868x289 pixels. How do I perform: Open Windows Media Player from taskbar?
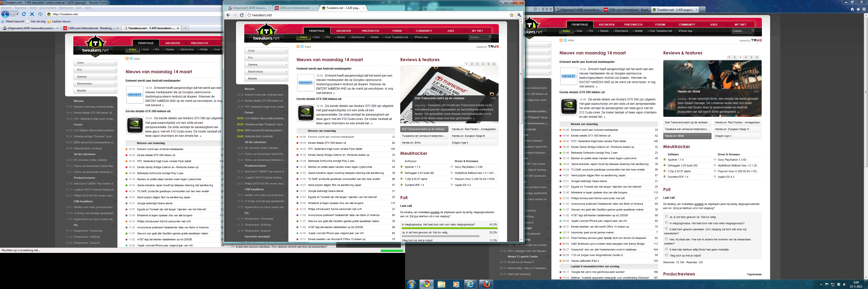455,284
